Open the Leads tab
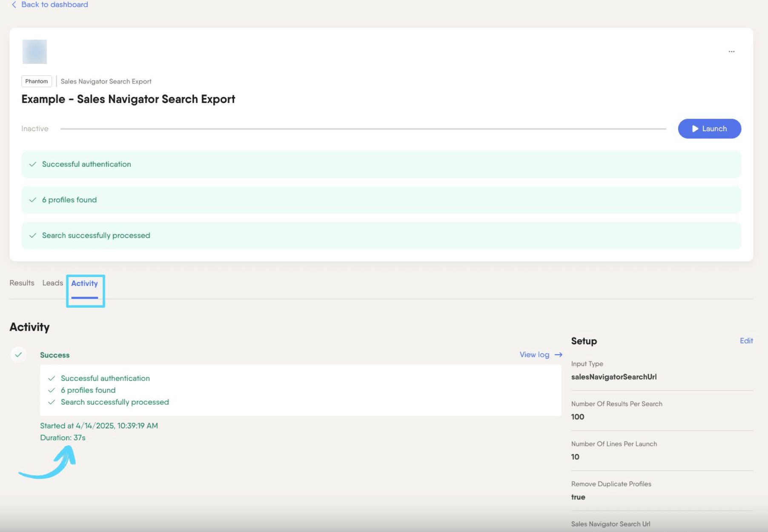768x532 pixels. pos(52,283)
